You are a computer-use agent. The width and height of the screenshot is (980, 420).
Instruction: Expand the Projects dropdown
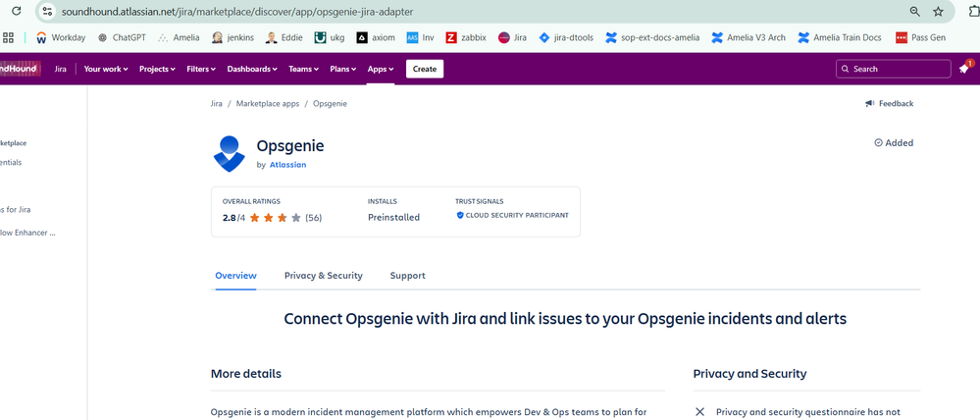tap(158, 69)
